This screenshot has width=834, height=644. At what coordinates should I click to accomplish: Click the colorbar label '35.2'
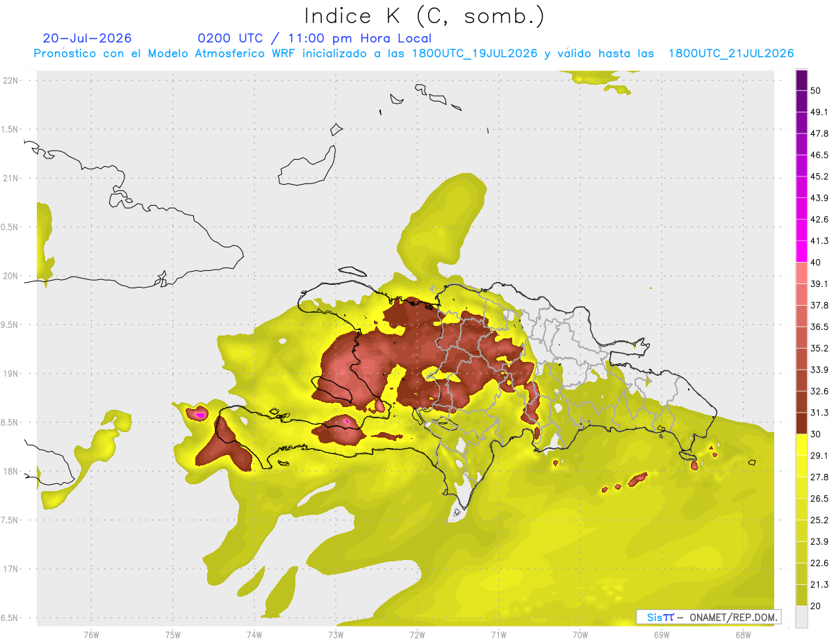pos(819,348)
